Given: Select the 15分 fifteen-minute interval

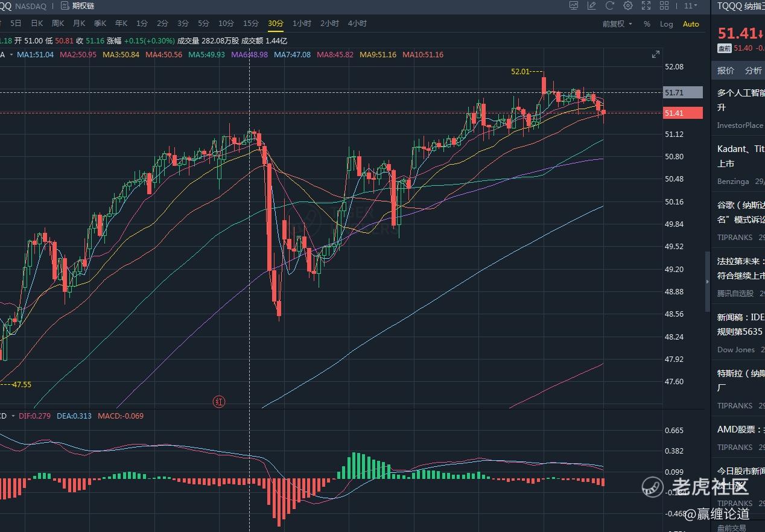Looking at the screenshot, I should (x=251, y=24).
